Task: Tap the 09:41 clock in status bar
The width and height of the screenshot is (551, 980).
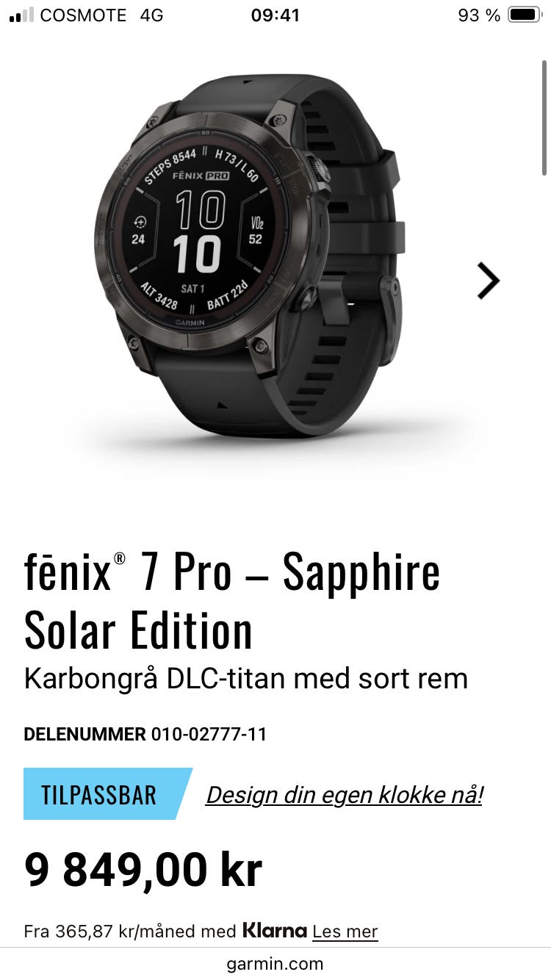Action: coord(275,15)
